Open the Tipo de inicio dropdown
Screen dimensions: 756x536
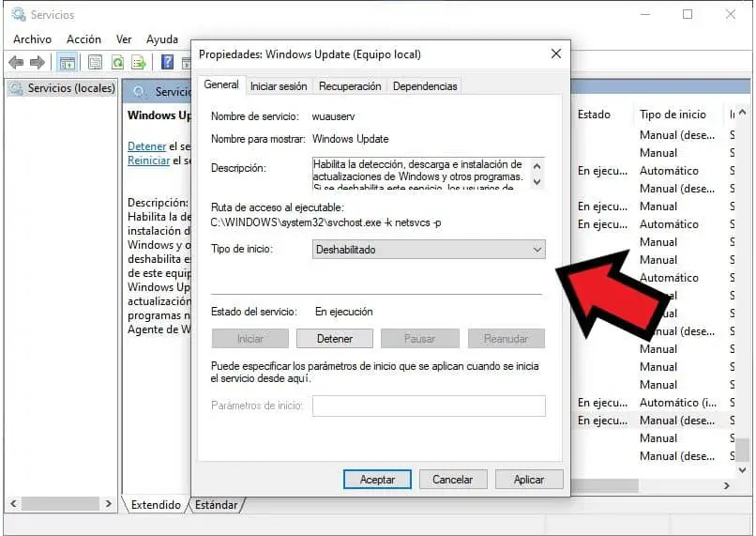(x=429, y=250)
